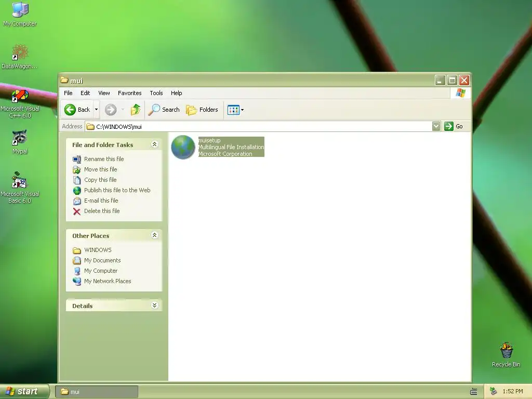532x399 pixels.
Task: Close the mui window
Action: pos(464,81)
